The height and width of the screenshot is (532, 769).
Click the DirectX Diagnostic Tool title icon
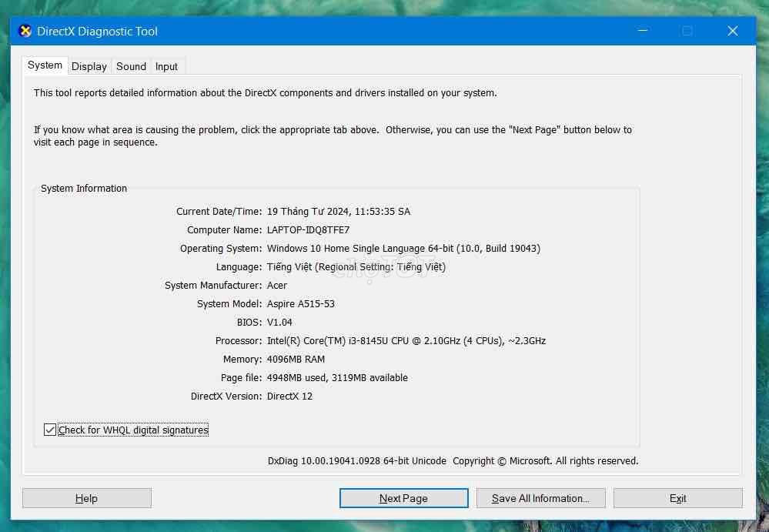coord(25,31)
